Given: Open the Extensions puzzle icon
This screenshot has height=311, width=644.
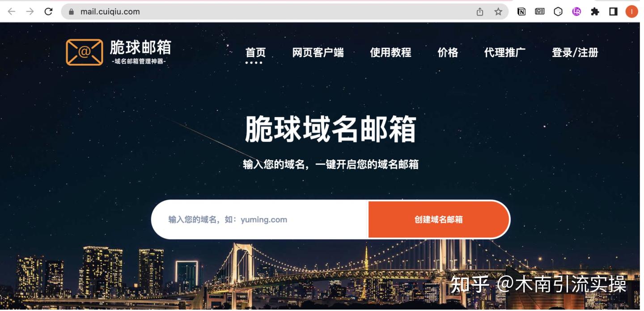Looking at the screenshot, I should click(595, 12).
